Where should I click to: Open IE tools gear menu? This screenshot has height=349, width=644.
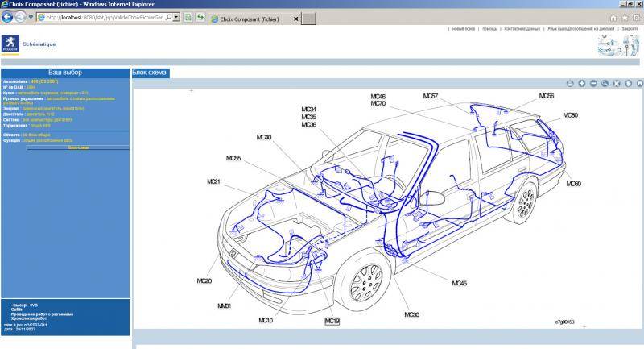[x=636, y=17]
